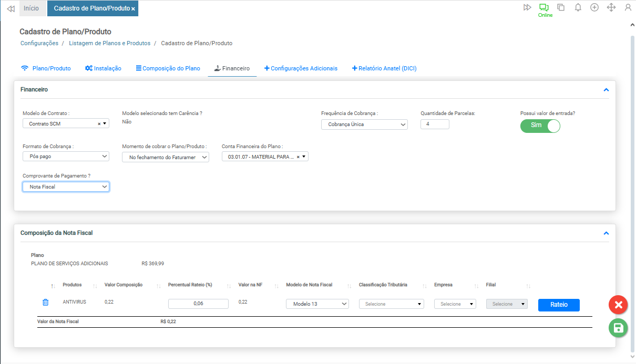
Task: Click the double-arrow back icon at top left
Action: coord(11,8)
